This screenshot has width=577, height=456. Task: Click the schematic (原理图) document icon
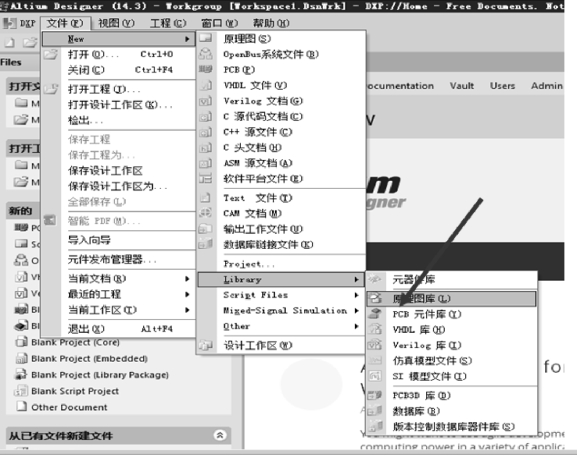click(206, 38)
